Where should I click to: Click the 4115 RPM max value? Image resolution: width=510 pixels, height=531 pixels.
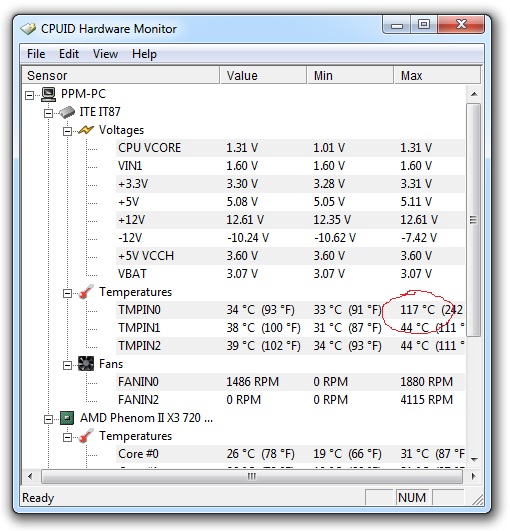click(x=427, y=400)
